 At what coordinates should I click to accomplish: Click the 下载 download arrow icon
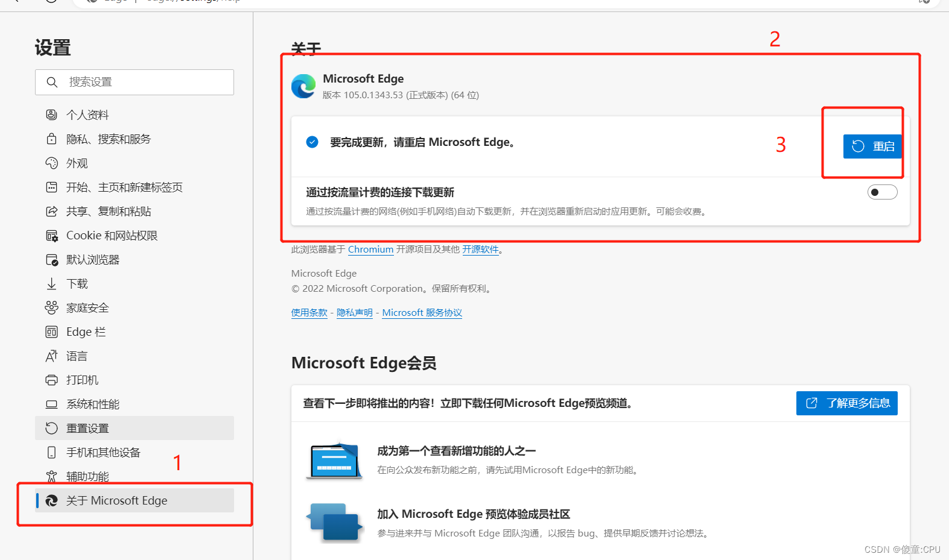click(52, 283)
